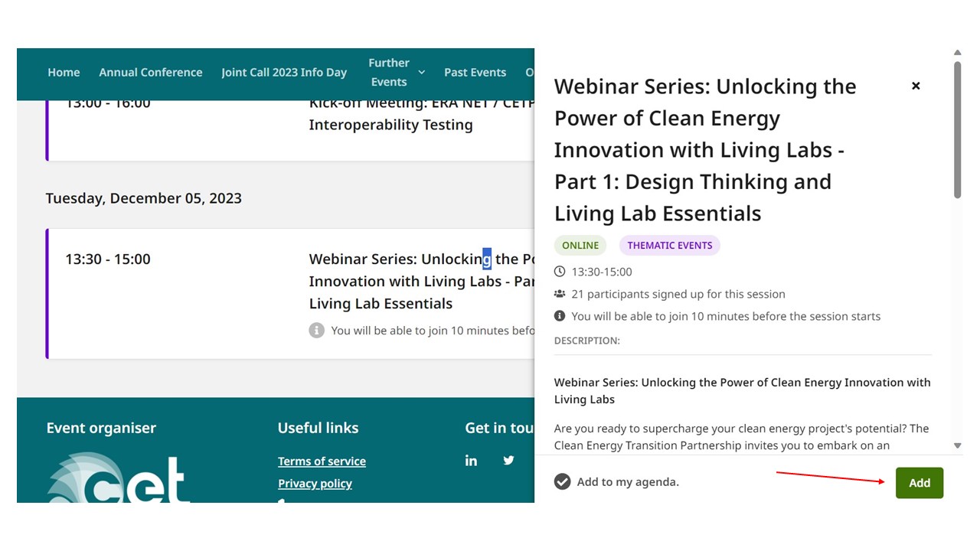Close the session details panel
The width and height of the screenshot is (980, 551).
[916, 86]
